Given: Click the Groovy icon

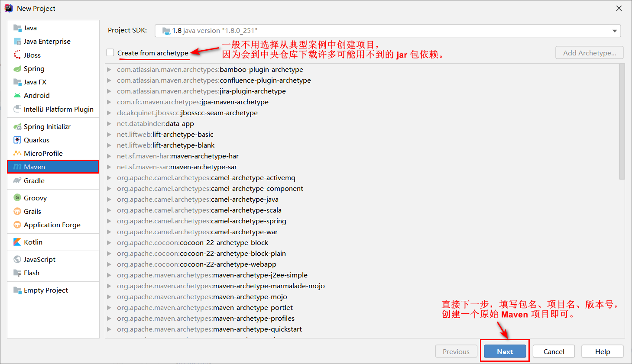Looking at the screenshot, I should coord(17,198).
